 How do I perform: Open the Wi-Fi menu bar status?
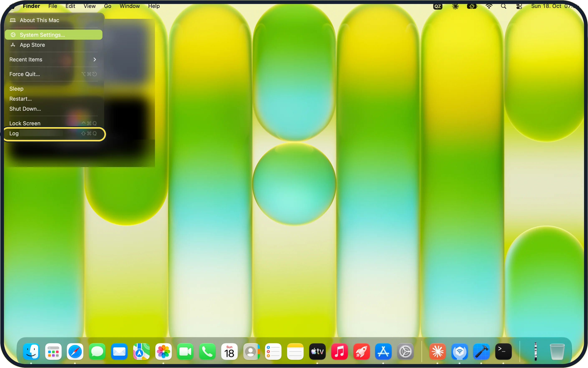tap(489, 6)
